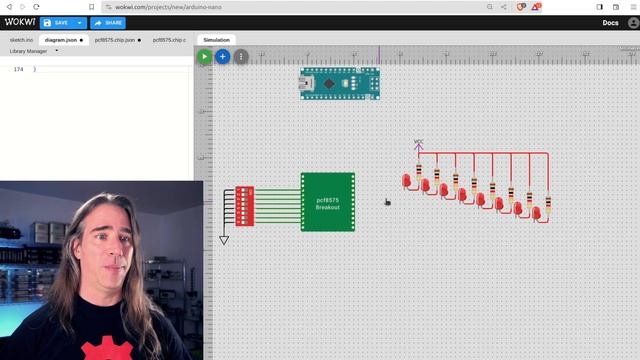Select the leftmost red LED
This screenshot has height=360, width=640.
pos(406,181)
